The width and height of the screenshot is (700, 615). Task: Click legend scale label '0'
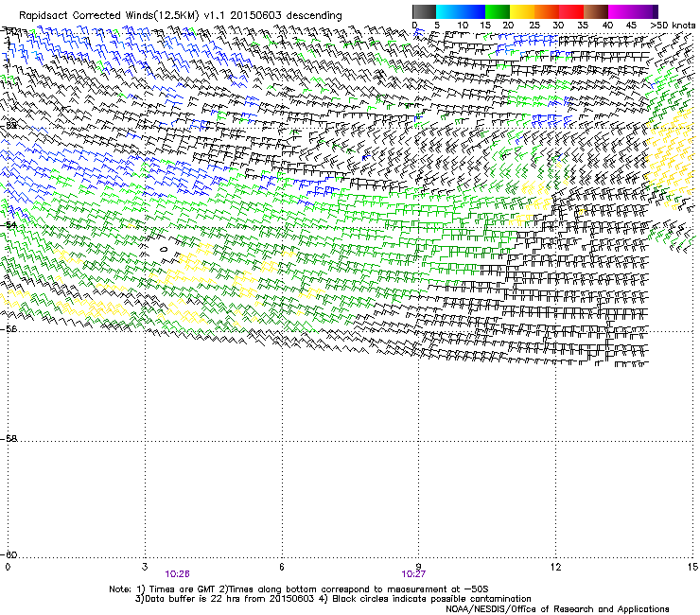(x=414, y=26)
